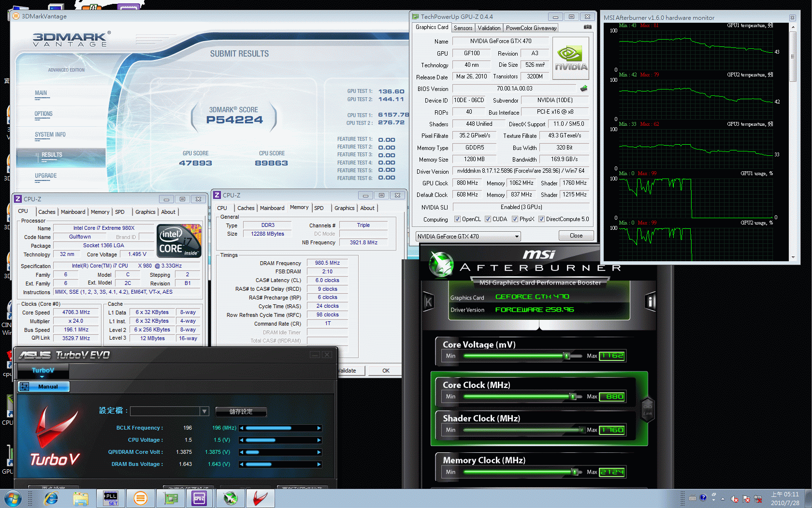Switch to the CPU-Z taskbar icon
Screen dimensions: 812x508
pos(199,498)
